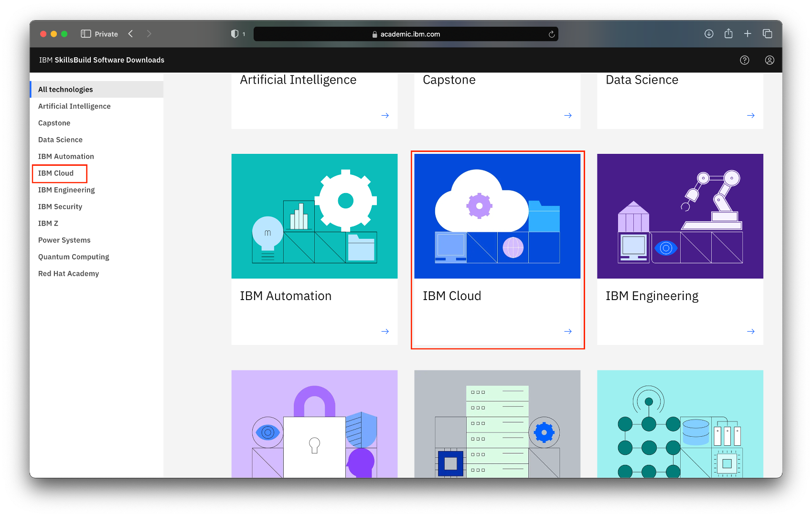This screenshot has height=517, width=812.
Task: Select IBM Security in the sidebar
Action: (97, 206)
